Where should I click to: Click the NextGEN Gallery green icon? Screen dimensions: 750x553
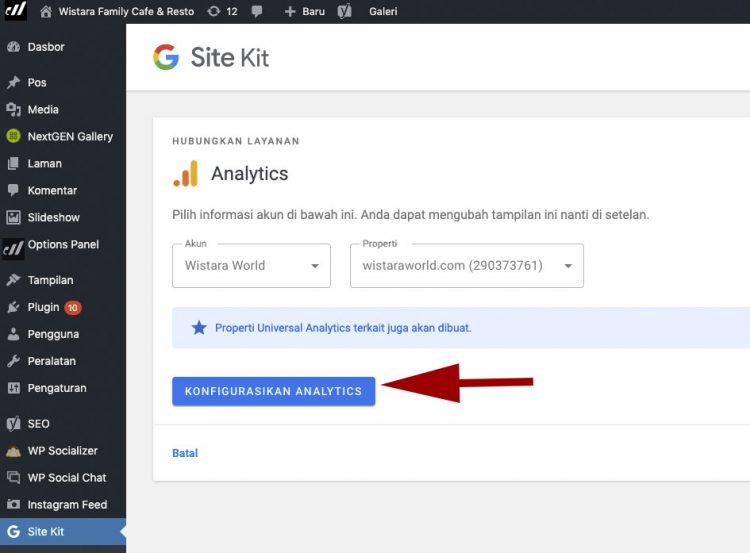pos(13,136)
